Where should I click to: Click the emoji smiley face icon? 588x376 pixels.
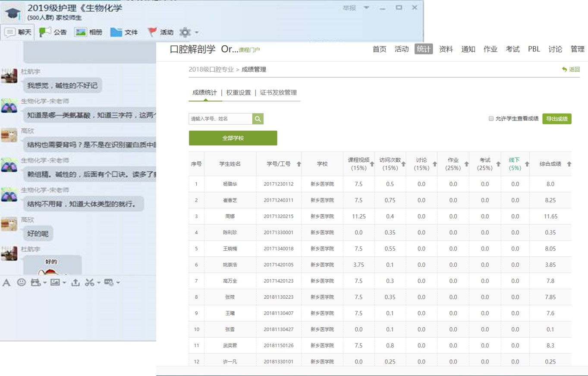21,282
